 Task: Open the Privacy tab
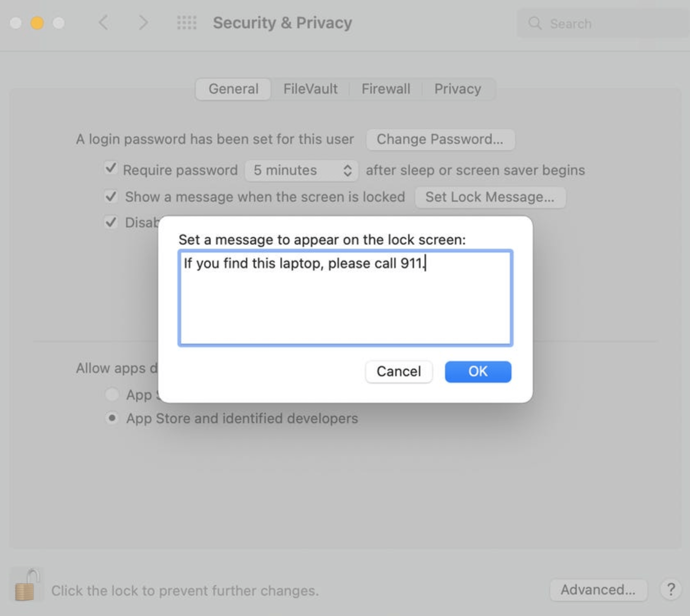coord(458,89)
